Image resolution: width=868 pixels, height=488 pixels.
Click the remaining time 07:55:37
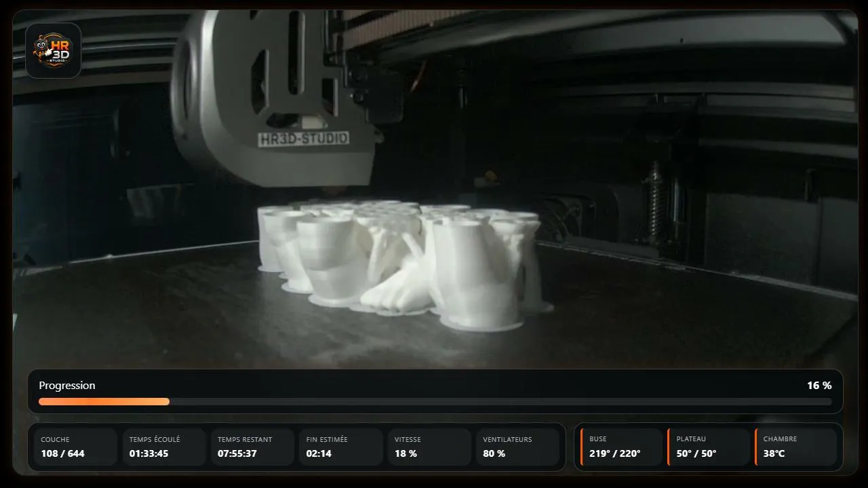(237, 453)
